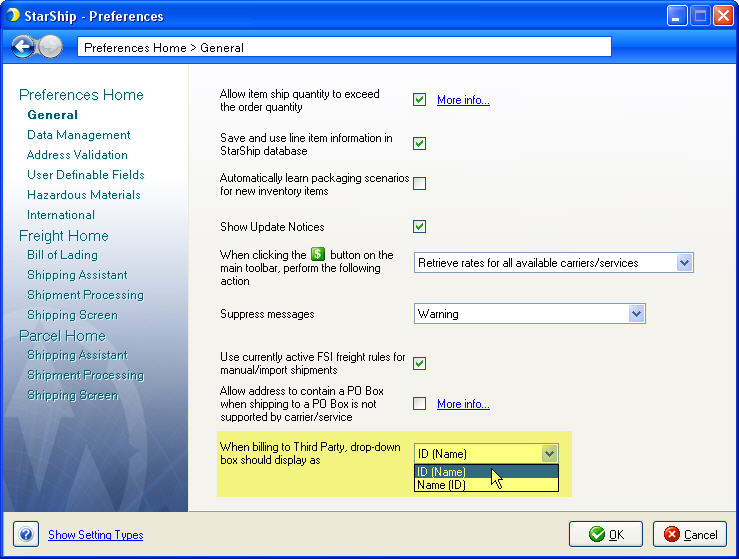Open Shipping Screen under Freight Home

[x=72, y=315]
